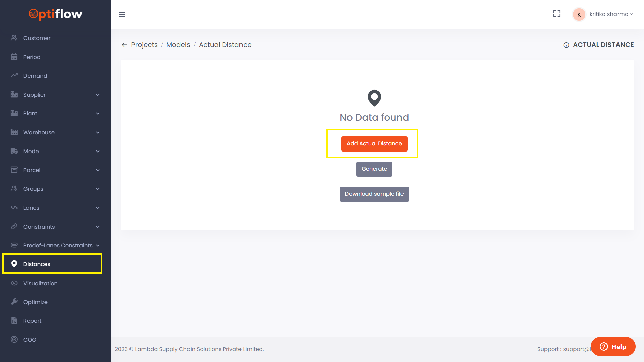This screenshot has height=362, width=644.
Task: Click the kritika sharma avatar
Action: tap(579, 14)
